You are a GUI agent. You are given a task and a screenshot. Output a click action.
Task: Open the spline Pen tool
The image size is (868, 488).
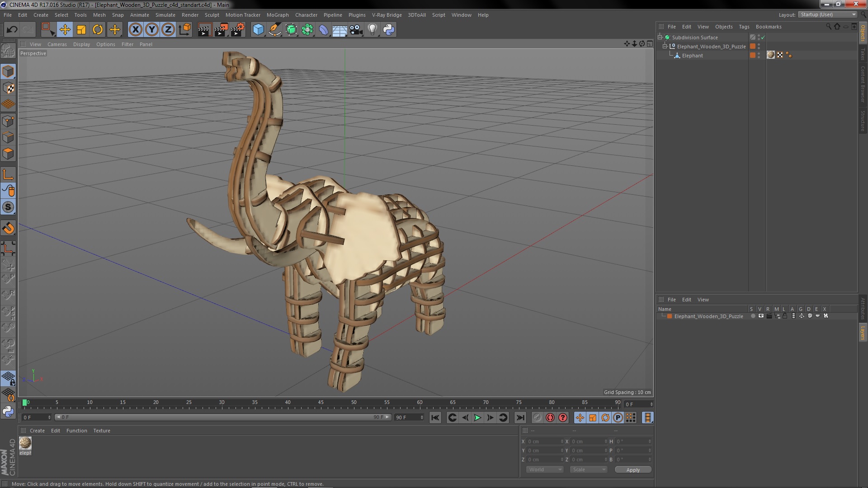pos(275,30)
